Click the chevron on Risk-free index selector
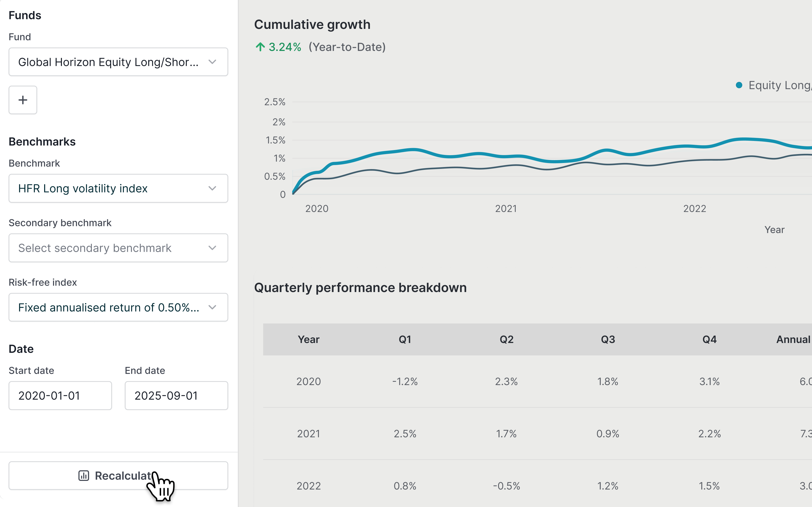The height and width of the screenshot is (507, 812). click(x=212, y=307)
